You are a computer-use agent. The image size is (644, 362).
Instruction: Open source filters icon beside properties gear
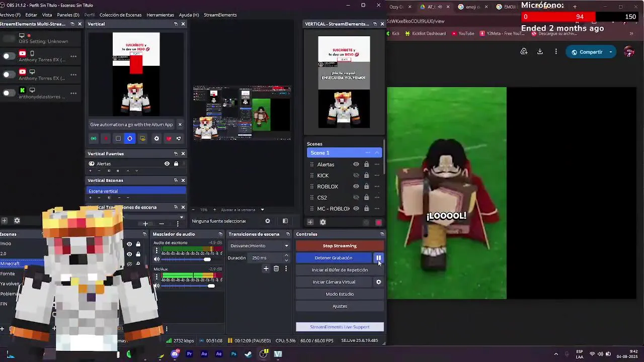click(285, 221)
